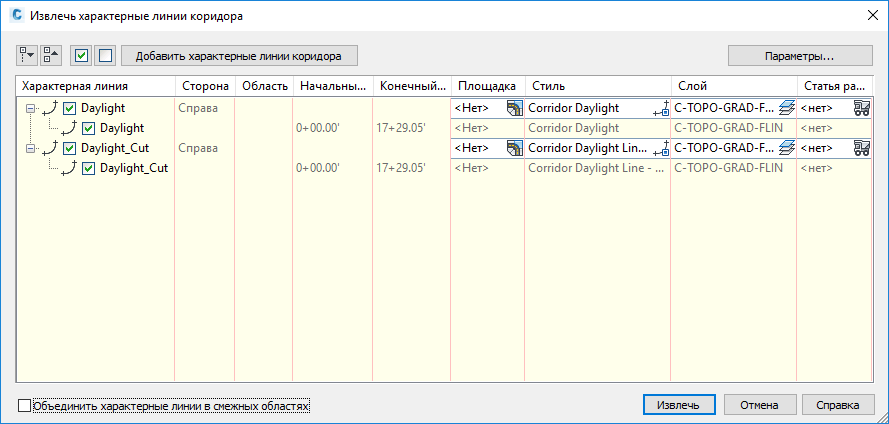Pay item truck icon in Daylight_Cut parent row
This screenshot has width=889, height=424.
tap(862, 149)
